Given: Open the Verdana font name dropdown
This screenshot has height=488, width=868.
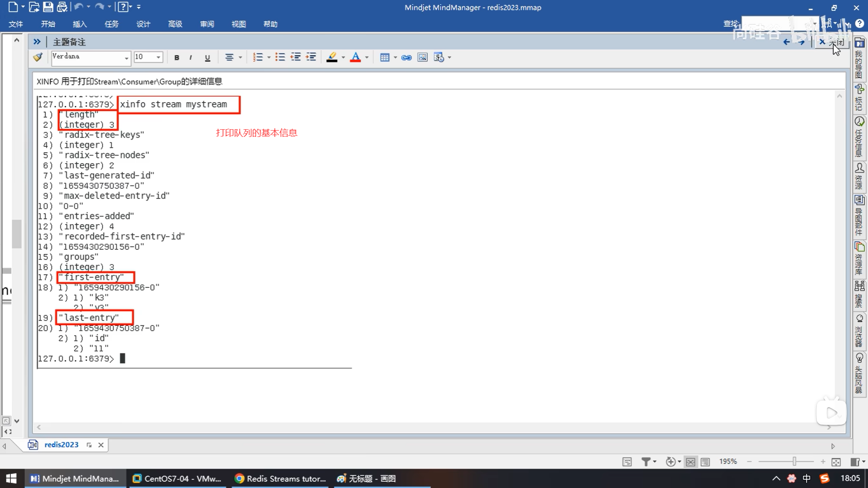Looking at the screenshot, I should [x=126, y=58].
